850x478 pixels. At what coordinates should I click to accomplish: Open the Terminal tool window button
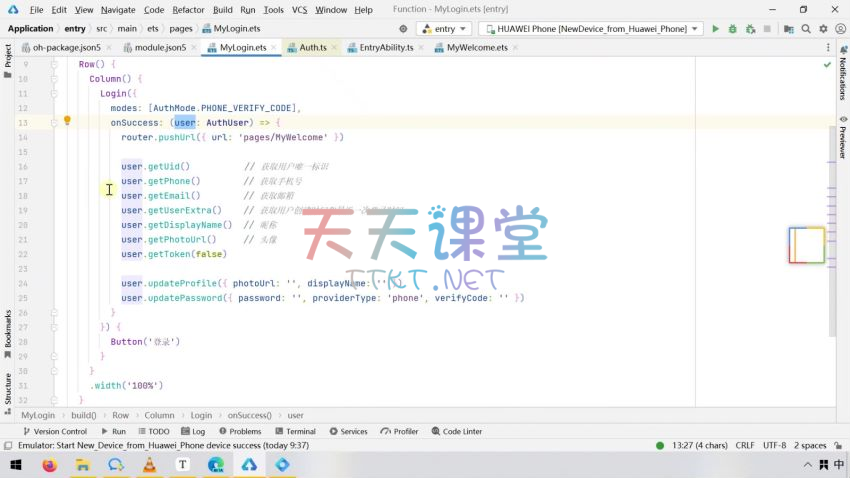[295, 431]
